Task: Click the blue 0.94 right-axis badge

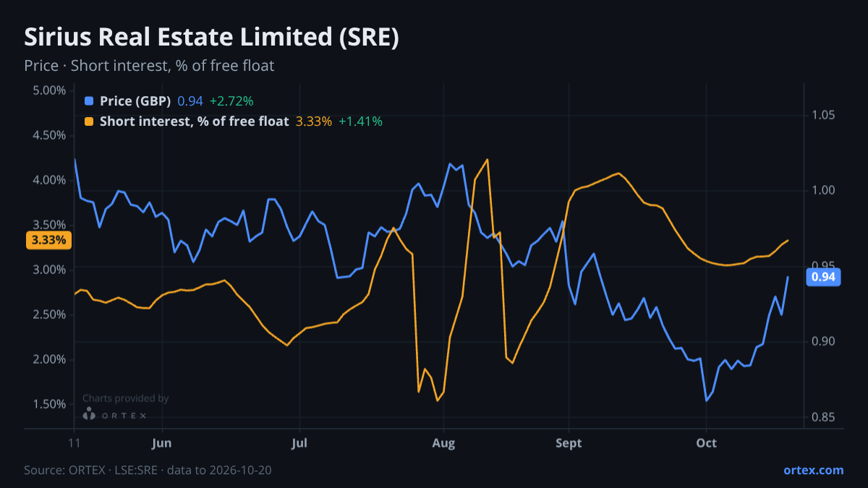Action: [x=824, y=277]
